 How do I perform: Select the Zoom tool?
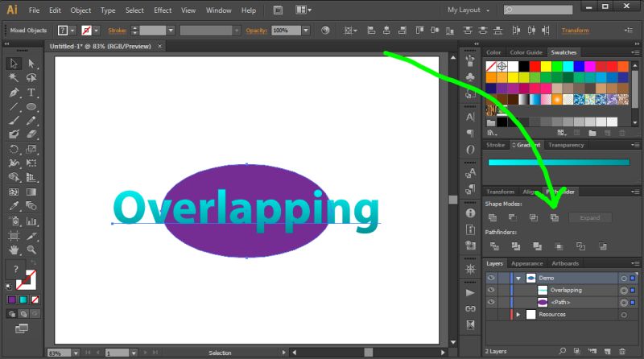click(x=31, y=250)
